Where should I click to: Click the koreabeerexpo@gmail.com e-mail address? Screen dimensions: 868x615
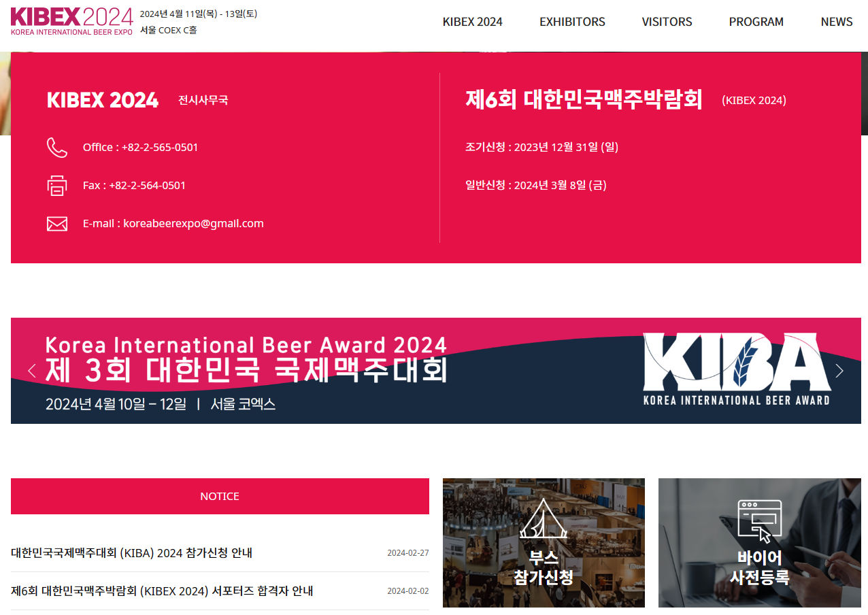(193, 223)
